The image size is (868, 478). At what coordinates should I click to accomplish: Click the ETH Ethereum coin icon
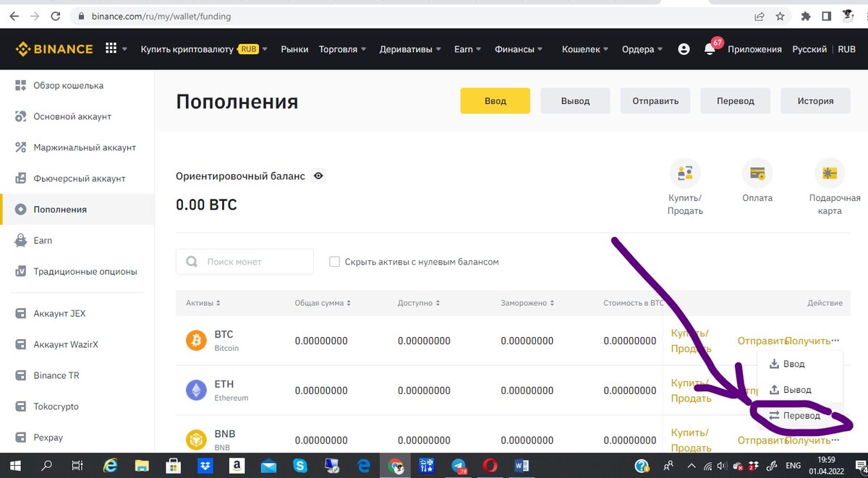point(196,390)
